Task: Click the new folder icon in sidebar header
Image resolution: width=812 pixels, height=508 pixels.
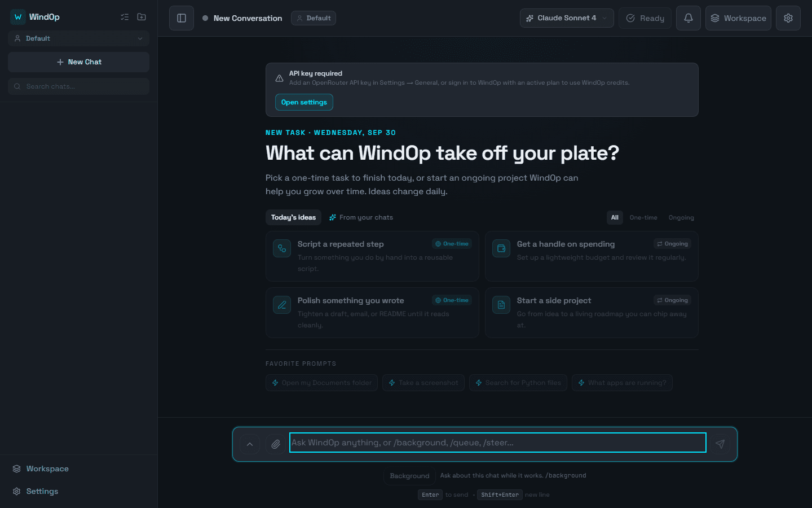Action: click(x=142, y=17)
